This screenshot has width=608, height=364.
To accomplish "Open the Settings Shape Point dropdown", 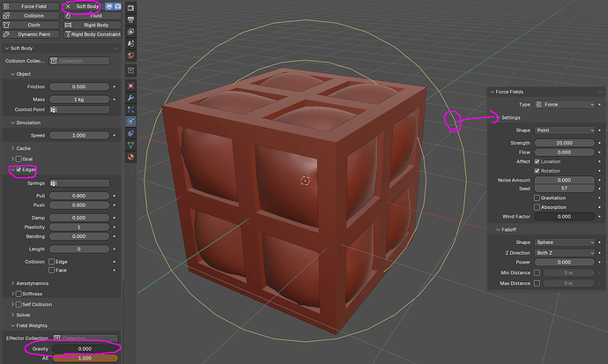I will [565, 130].
